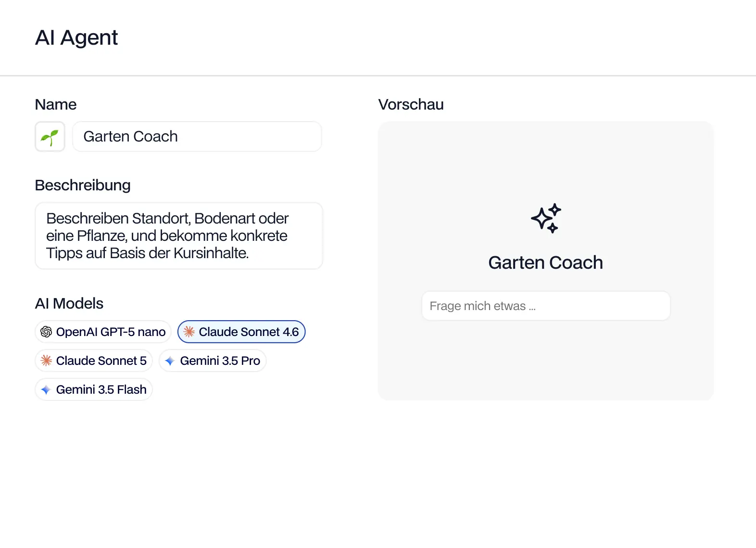Click the Garten Coach title in preview
The height and width of the screenshot is (548, 756).
(x=546, y=262)
